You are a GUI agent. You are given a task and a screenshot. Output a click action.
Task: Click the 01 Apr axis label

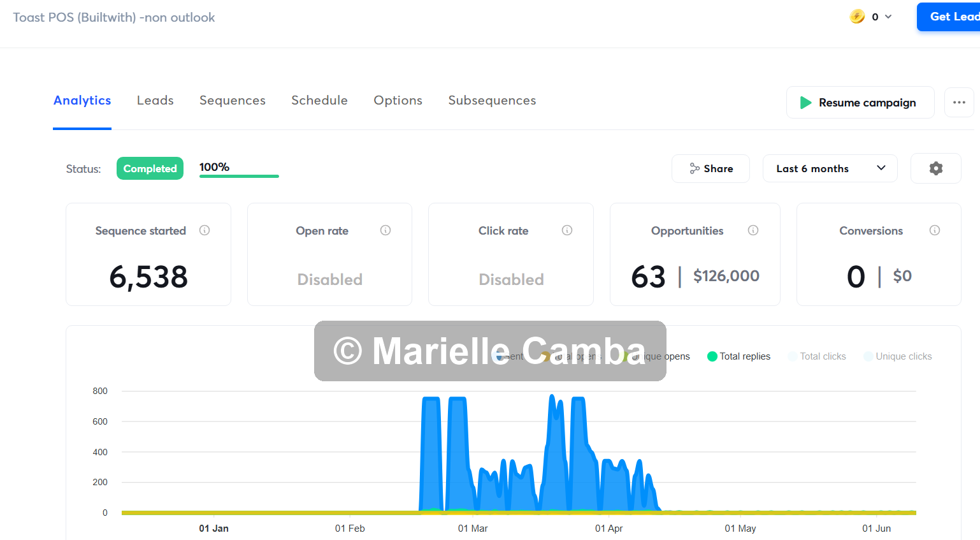point(609,529)
